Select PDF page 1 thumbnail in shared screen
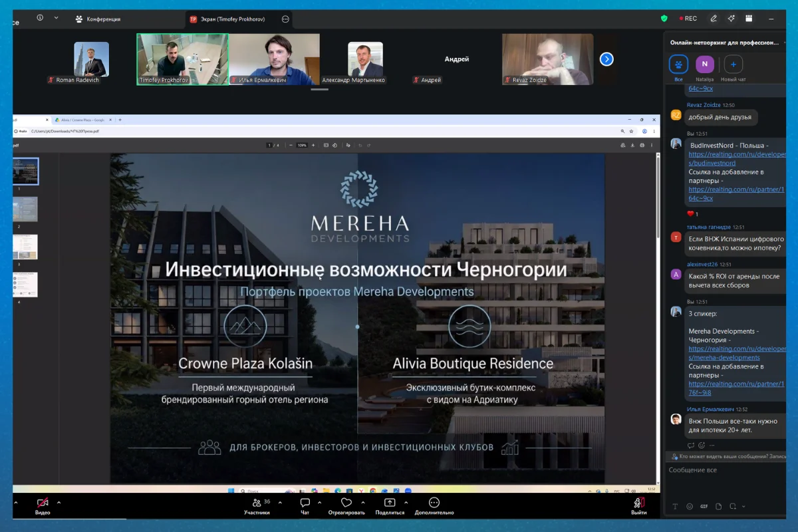The height and width of the screenshot is (532, 798). click(x=25, y=171)
